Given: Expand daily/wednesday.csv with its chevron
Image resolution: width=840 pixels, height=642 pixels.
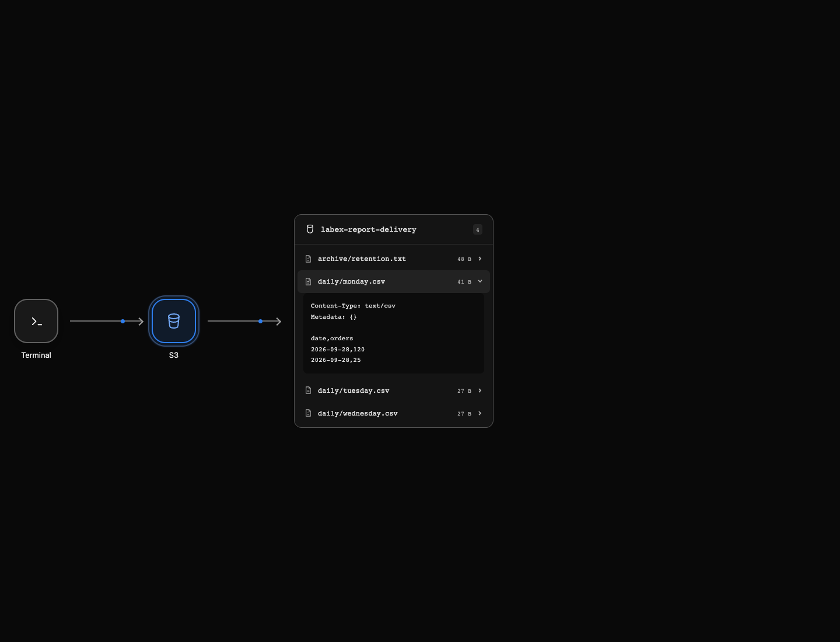Looking at the screenshot, I should tap(480, 413).
